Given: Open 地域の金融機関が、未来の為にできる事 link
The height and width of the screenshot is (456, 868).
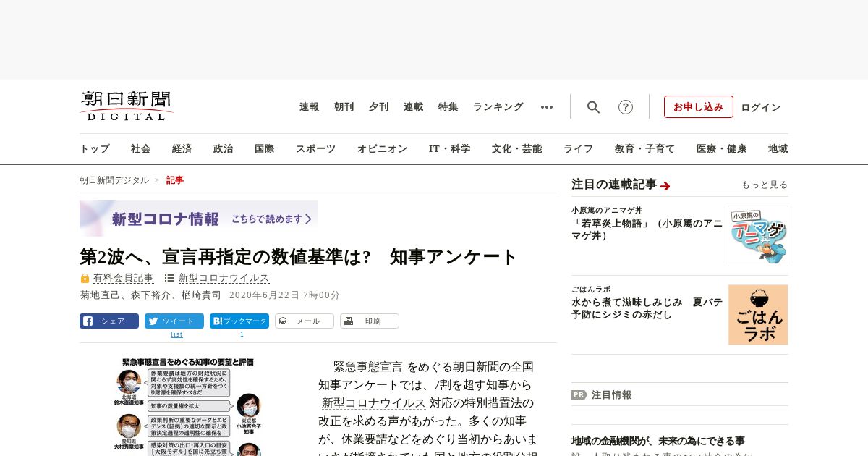Looking at the screenshot, I should (x=658, y=441).
